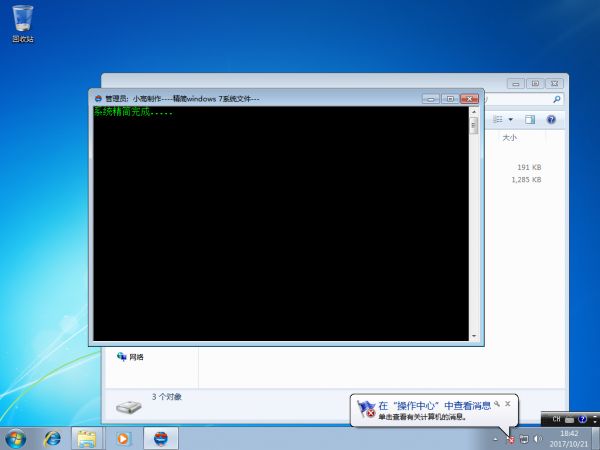
Task: Click the 191 KB file size entry
Action: tap(529, 167)
